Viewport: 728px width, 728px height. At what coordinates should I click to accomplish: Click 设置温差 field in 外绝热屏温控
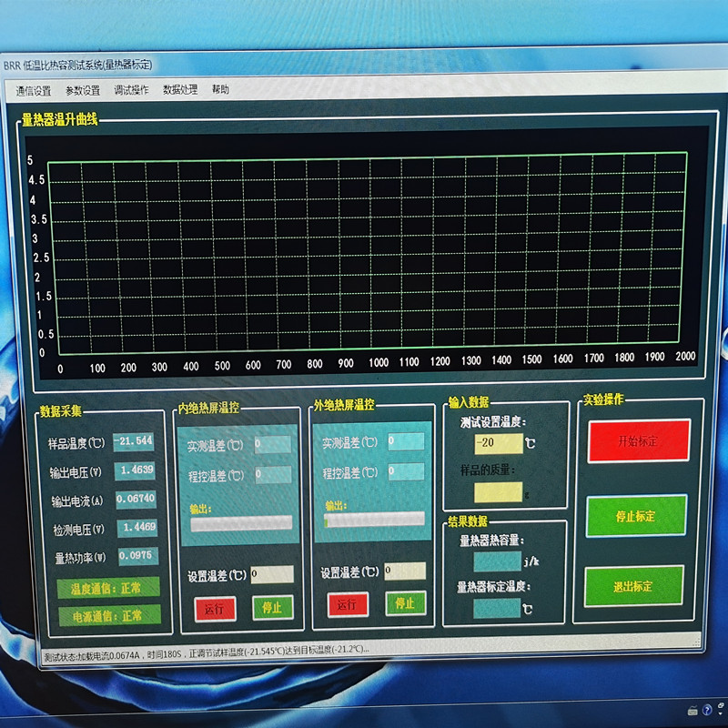coord(405,571)
